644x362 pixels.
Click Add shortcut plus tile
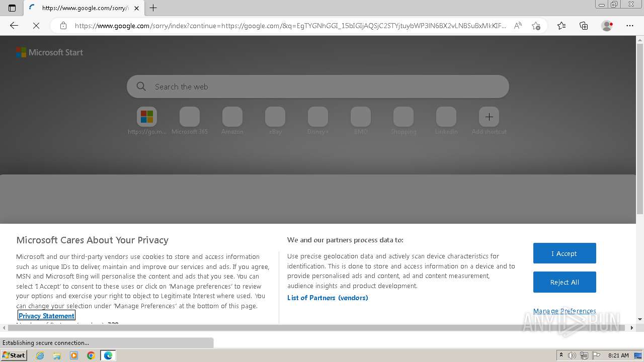pyautogui.click(x=489, y=121)
